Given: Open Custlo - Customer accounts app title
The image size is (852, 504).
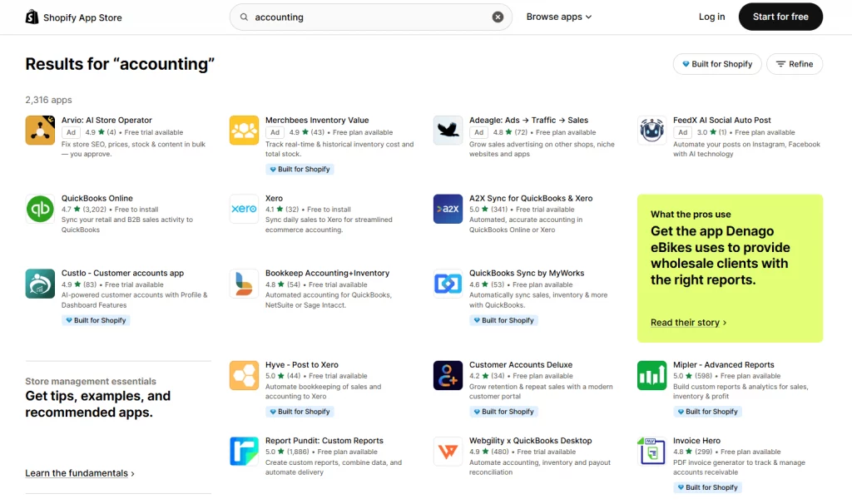Looking at the screenshot, I should click(x=123, y=273).
